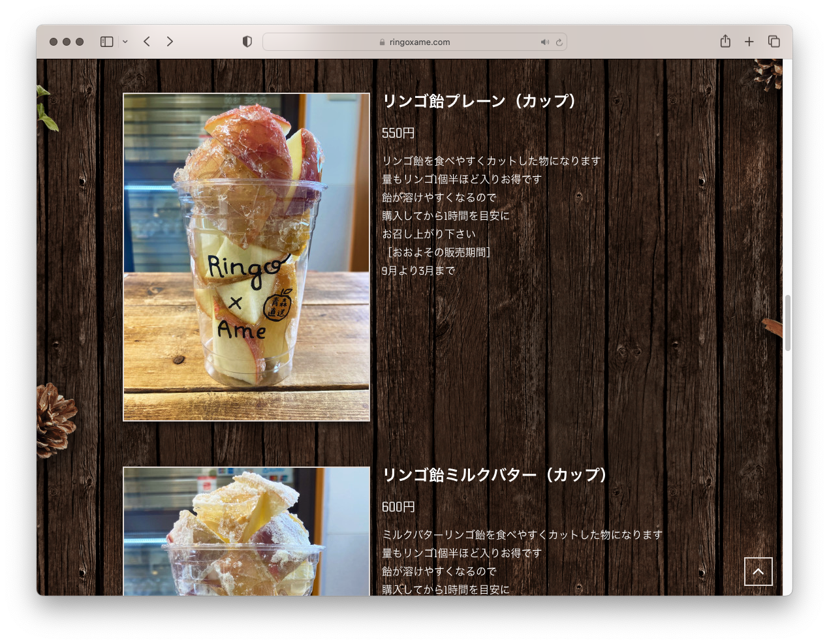The height and width of the screenshot is (644, 829).
Task: Go forward to the next page
Action: (170, 42)
